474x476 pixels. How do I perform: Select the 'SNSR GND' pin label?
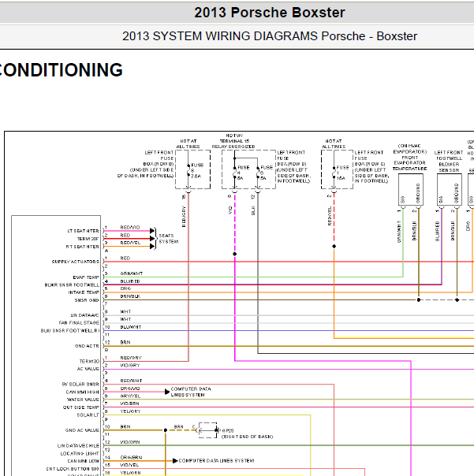coord(87,300)
